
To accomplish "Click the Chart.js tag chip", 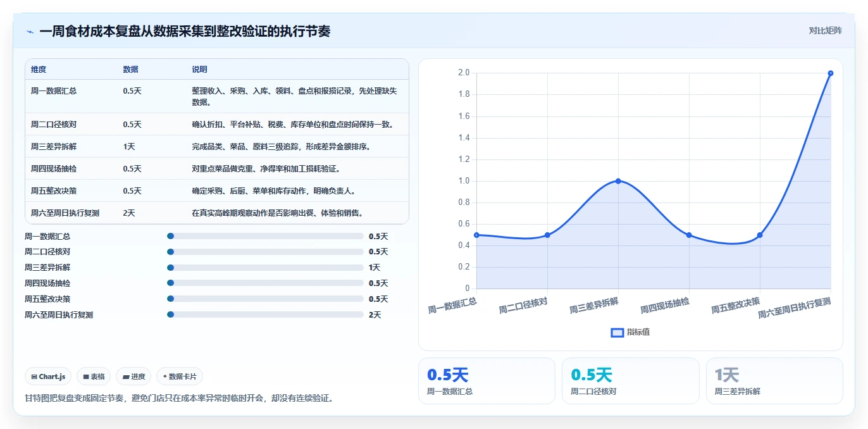I will pyautogui.click(x=49, y=376).
